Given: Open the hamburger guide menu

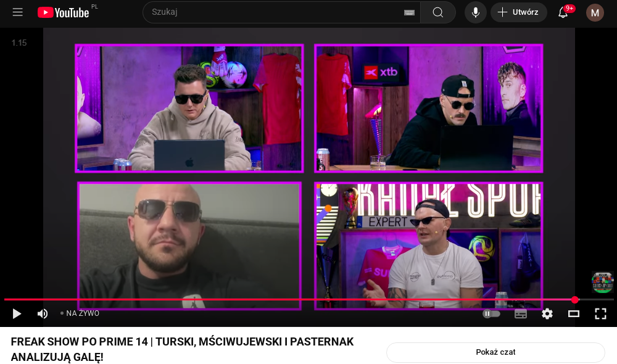Looking at the screenshot, I should (x=17, y=12).
